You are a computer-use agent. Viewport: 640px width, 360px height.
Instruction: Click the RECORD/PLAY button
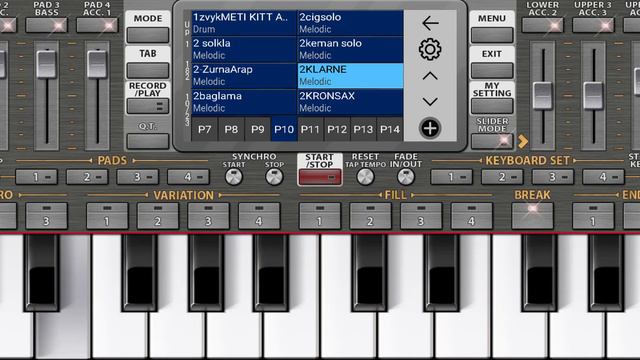click(148, 106)
